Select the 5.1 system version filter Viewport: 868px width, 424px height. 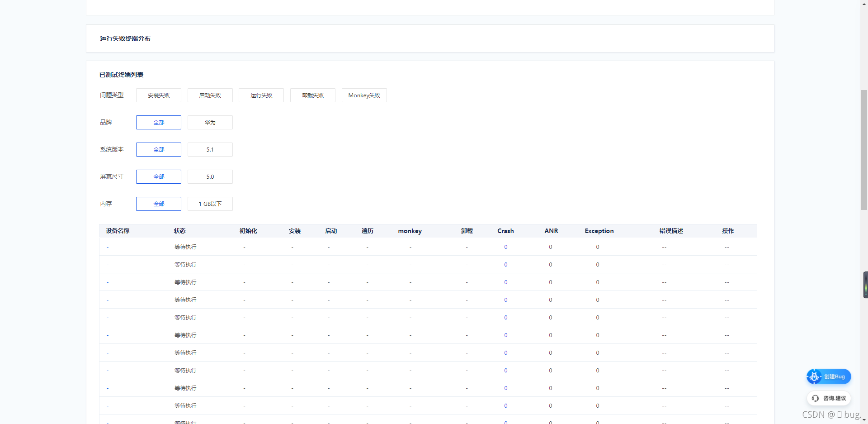click(210, 149)
